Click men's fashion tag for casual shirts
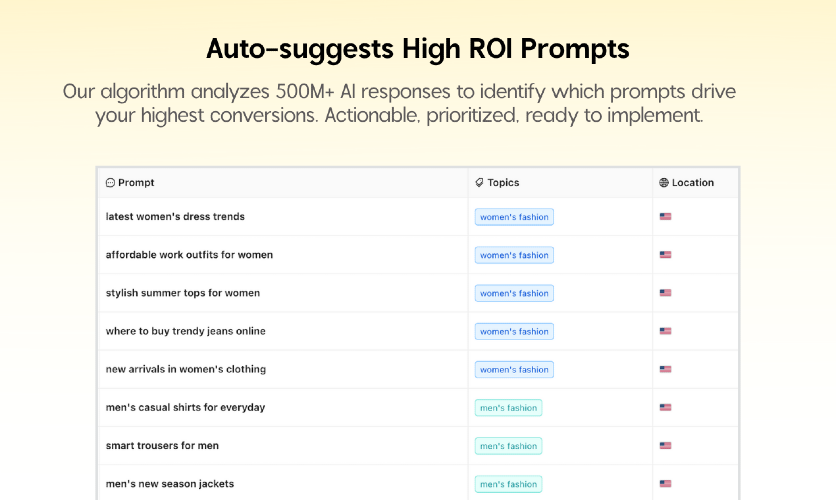Image resolution: width=836 pixels, height=500 pixels. 509,408
